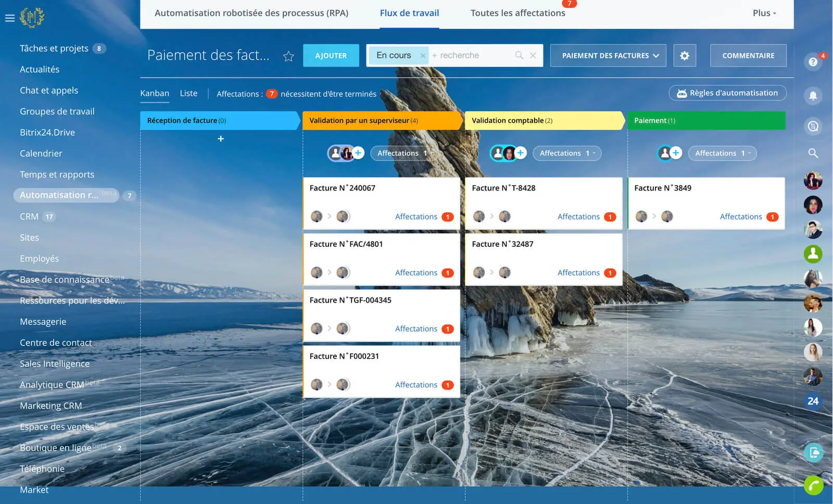This screenshot has width=833, height=504.
Task: Open the Plus dropdown menu
Action: pyautogui.click(x=764, y=14)
